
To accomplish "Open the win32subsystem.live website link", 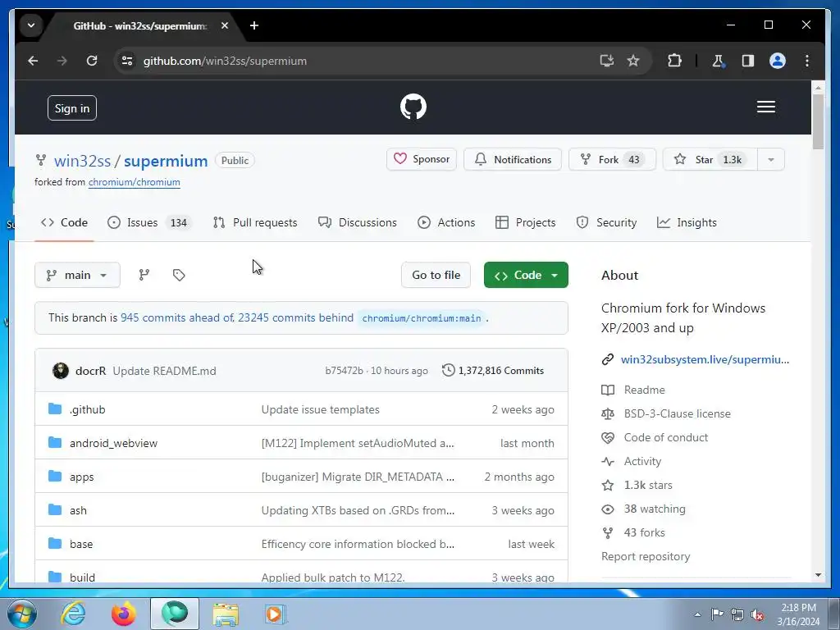I will [705, 359].
